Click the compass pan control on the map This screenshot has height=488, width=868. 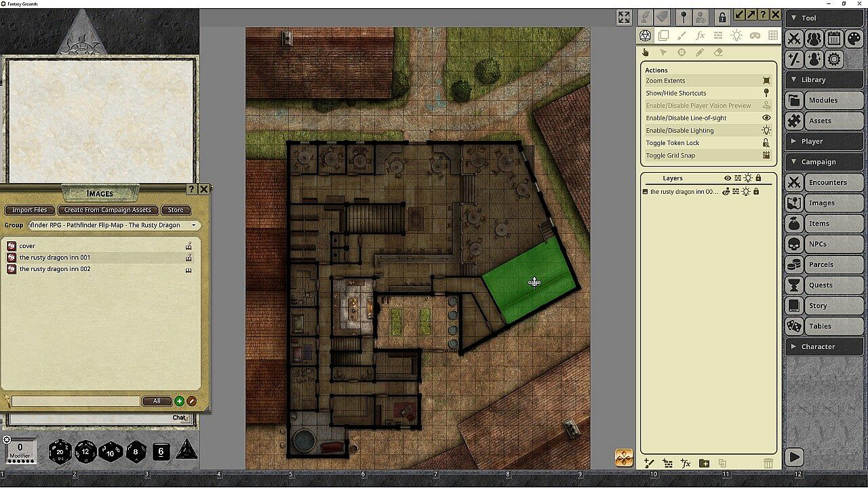coord(624,457)
